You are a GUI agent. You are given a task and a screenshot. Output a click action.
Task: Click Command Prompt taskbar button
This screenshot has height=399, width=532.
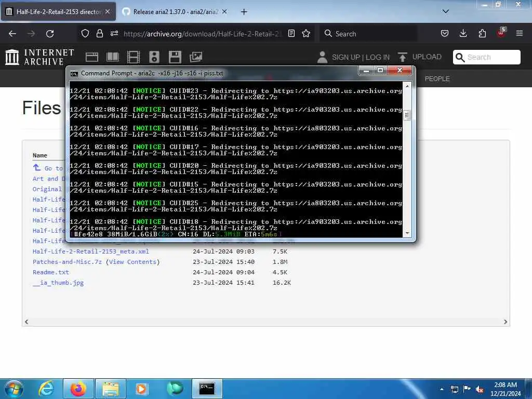[207, 389]
